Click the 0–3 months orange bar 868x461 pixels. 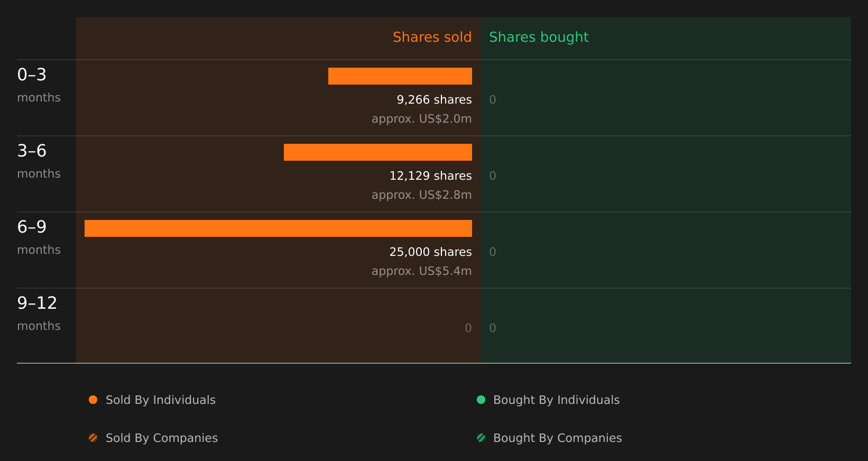coord(400,76)
